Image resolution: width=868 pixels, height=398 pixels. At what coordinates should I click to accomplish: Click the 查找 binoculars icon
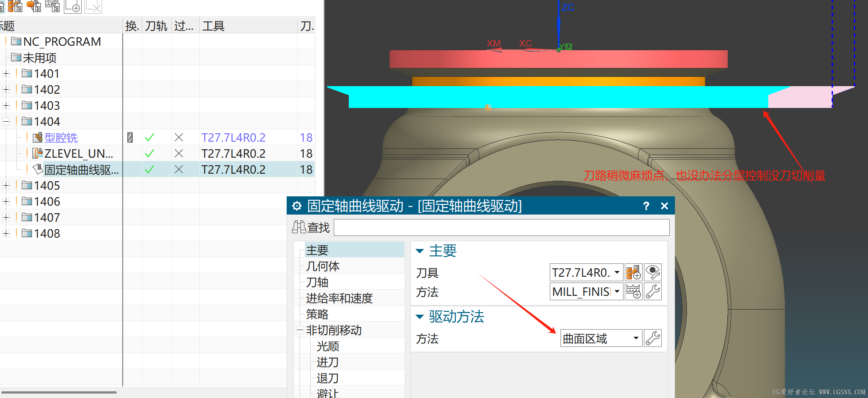click(299, 227)
